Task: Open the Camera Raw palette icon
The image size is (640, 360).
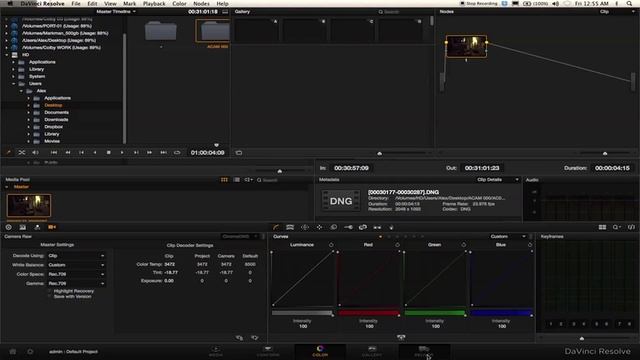Action: 52,227
